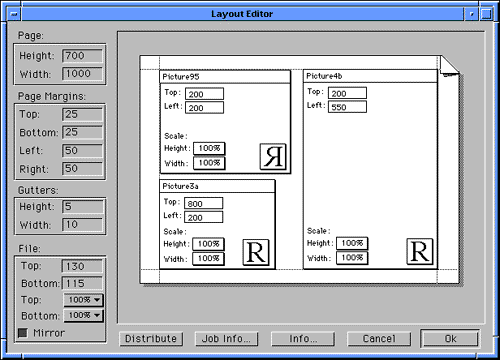Click the folded page corner icon
The image size is (500, 360).
coord(450,66)
